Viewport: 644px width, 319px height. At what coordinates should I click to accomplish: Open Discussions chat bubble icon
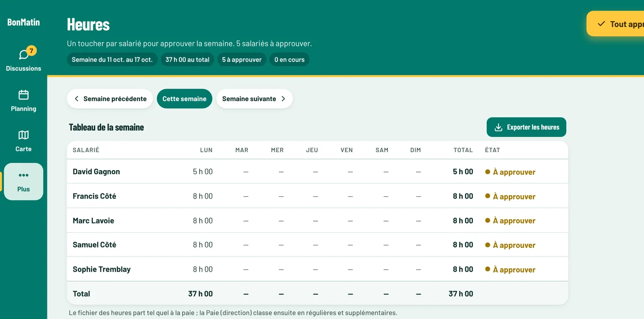[x=23, y=55]
